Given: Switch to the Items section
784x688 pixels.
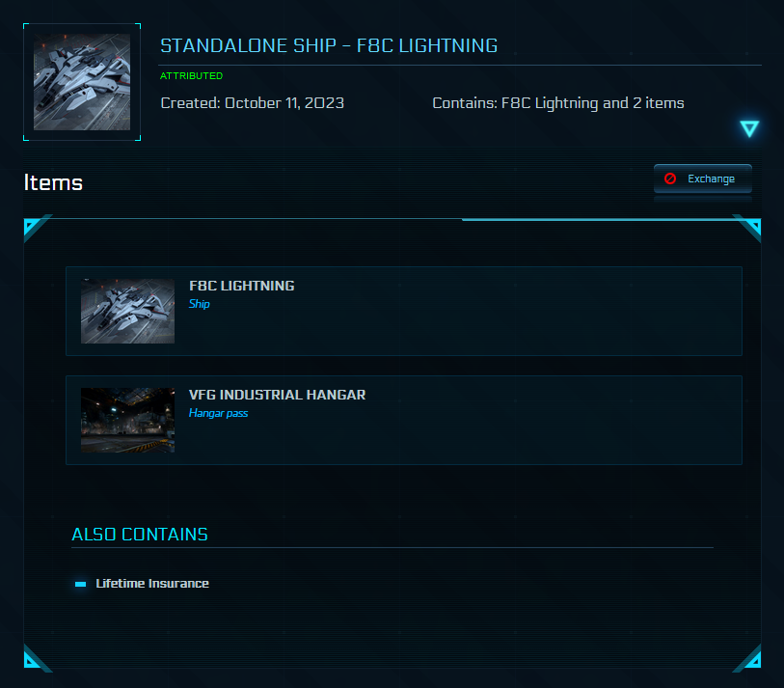Looking at the screenshot, I should pos(53,182).
